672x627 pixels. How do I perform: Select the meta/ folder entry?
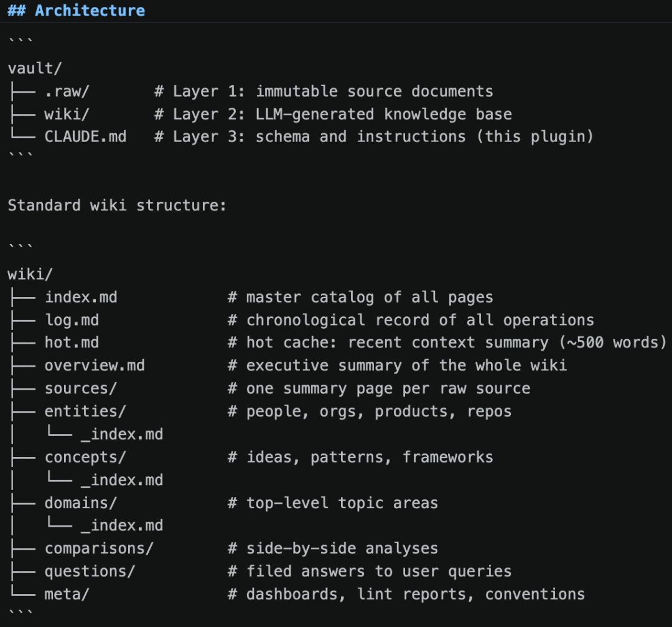point(67,595)
